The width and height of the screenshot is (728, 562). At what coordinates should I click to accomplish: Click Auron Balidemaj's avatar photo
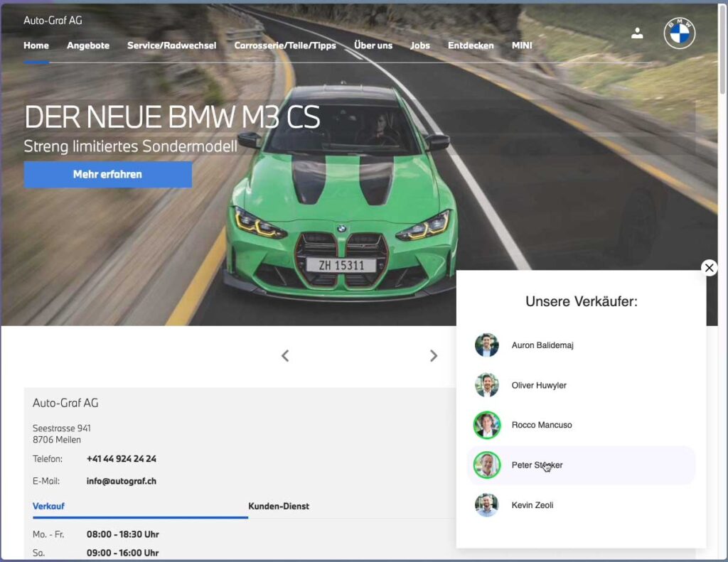(x=486, y=345)
